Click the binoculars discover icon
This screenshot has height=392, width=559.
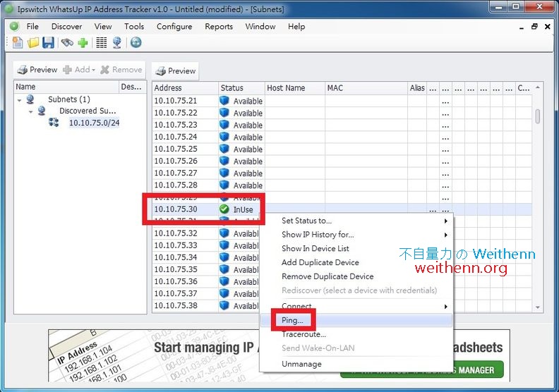pos(67,43)
